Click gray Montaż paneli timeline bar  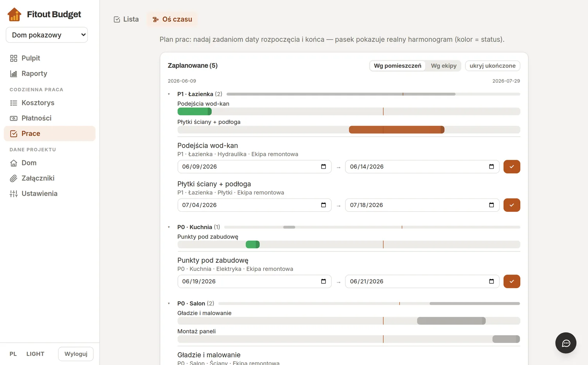506,339
